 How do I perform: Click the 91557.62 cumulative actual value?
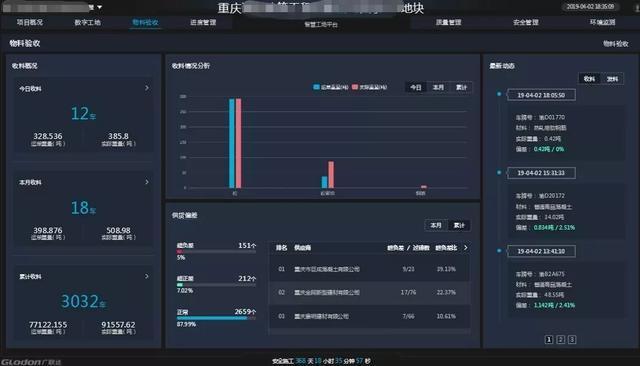click(118, 324)
